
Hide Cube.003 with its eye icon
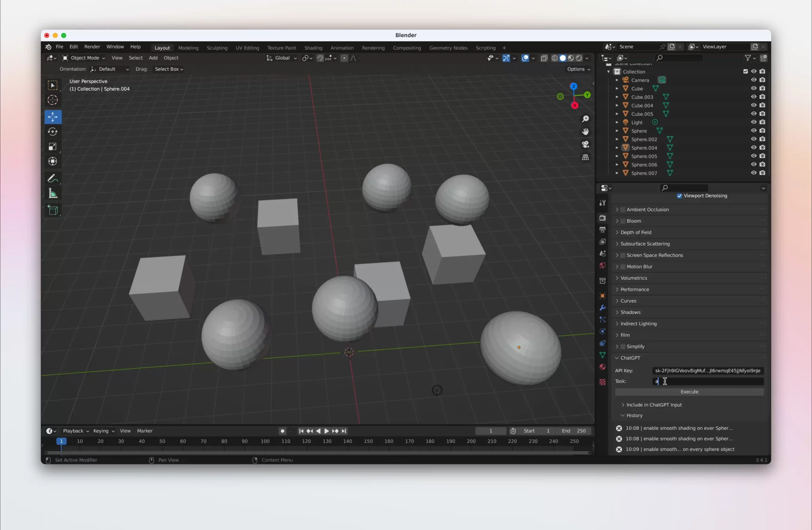754,97
